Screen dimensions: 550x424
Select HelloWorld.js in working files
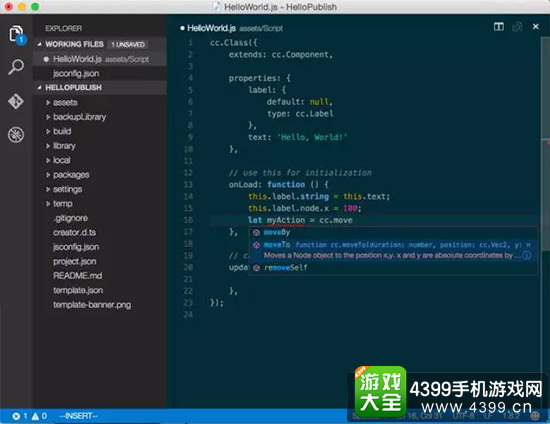[x=100, y=59]
